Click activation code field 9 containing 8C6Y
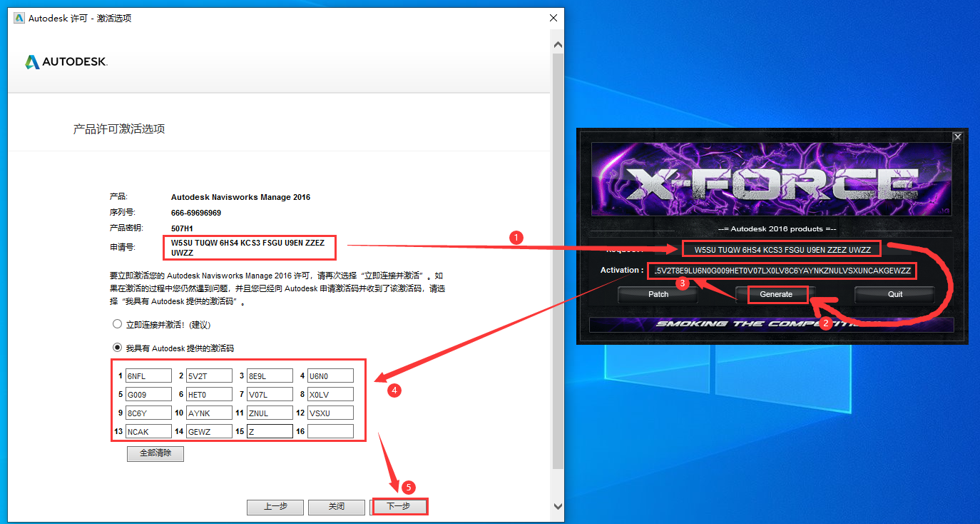 pos(148,413)
